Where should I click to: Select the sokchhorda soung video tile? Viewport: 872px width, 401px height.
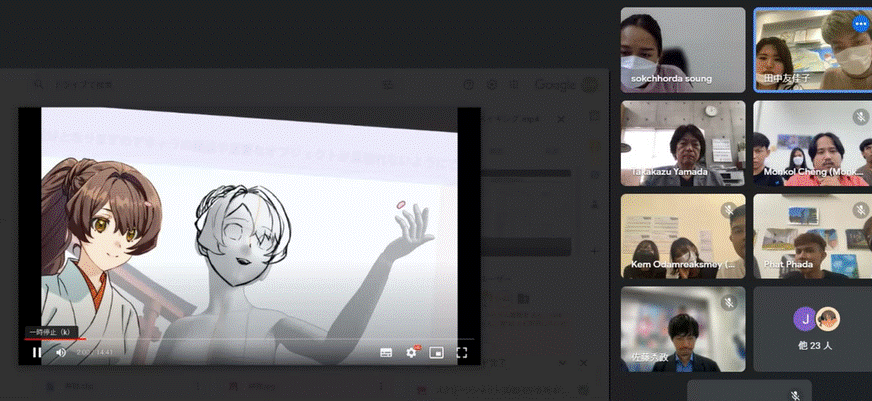click(683, 49)
